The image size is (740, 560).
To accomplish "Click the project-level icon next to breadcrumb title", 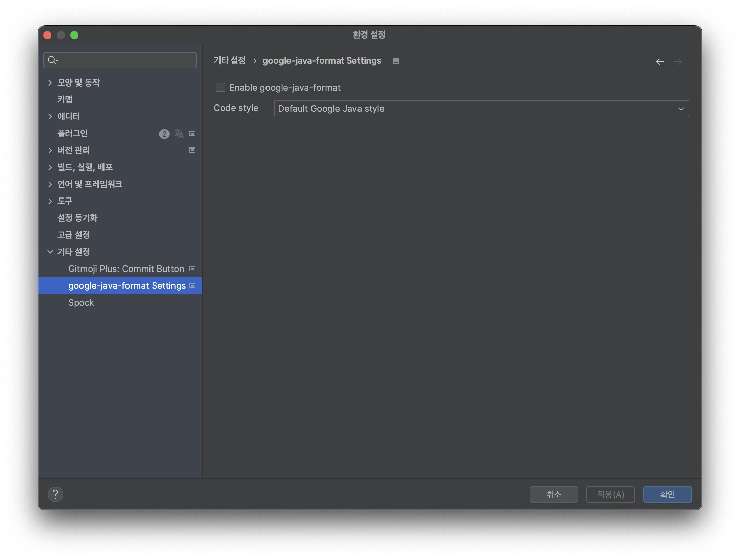I will pos(396,61).
